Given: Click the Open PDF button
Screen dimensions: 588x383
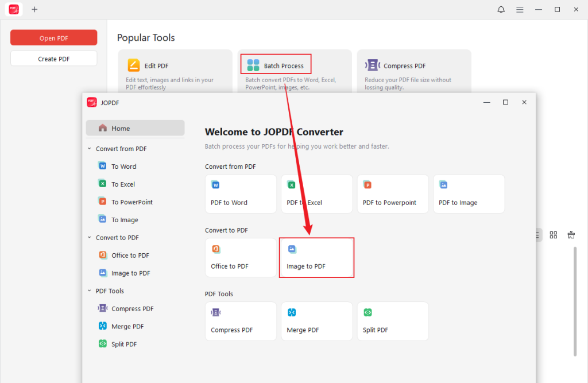Looking at the screenshot, I should 53,37.
